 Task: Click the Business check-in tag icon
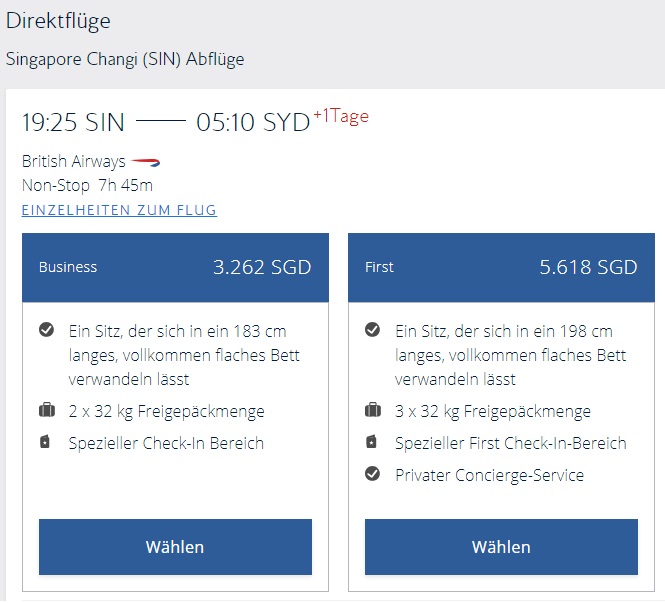(x=45, y=442)
